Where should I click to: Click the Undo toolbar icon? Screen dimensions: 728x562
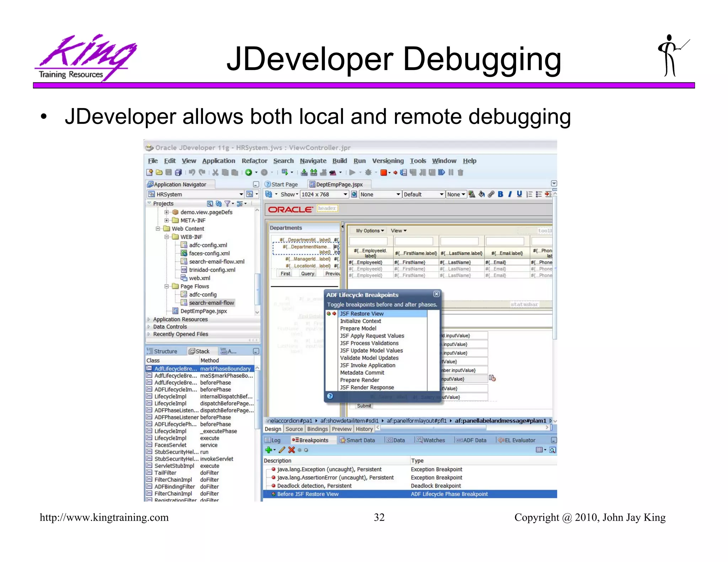click(192, 172)
